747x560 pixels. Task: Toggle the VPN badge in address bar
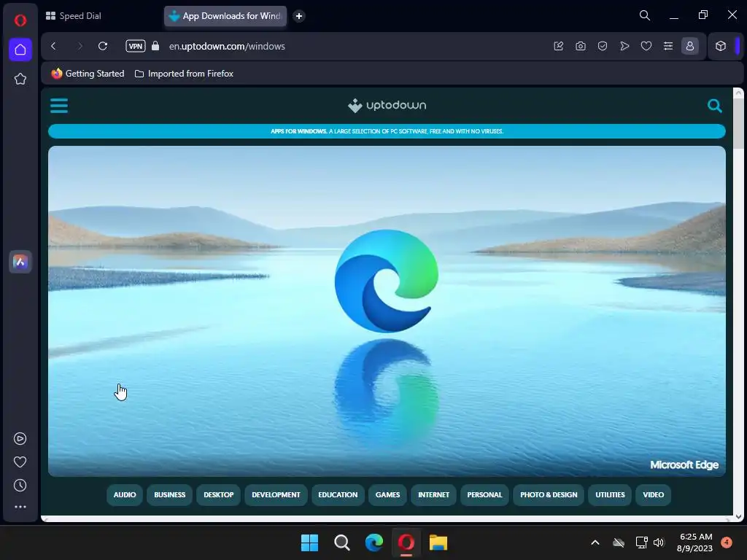(135, 46)
